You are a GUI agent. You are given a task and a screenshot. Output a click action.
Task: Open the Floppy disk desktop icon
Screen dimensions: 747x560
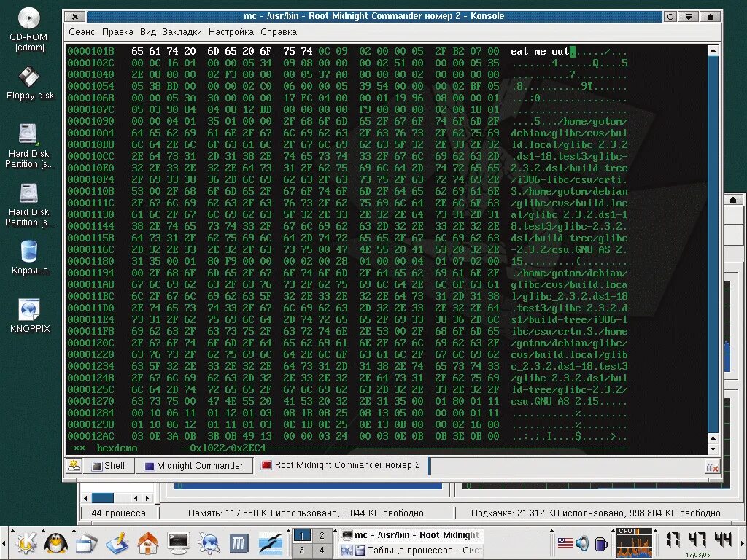click(x=29, y=84)
